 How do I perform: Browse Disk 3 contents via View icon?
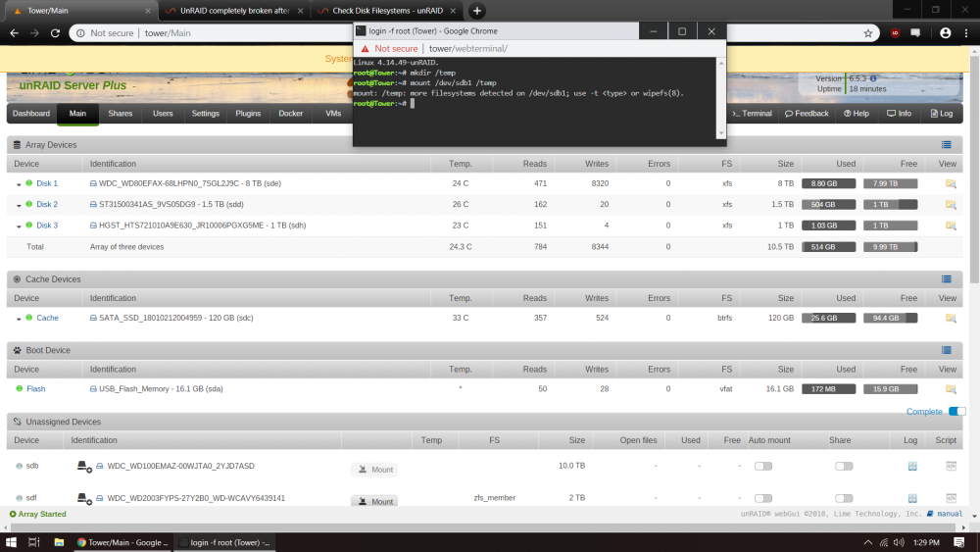[x=951, y=226]
